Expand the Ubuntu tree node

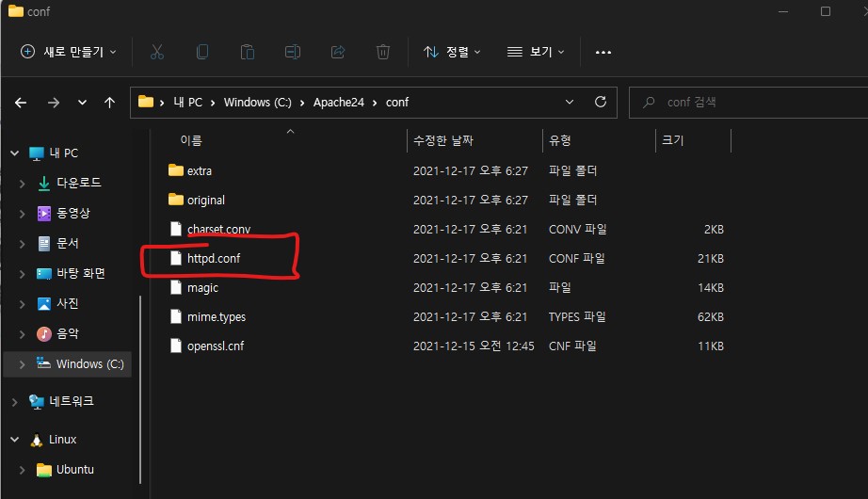pos(23,470)
